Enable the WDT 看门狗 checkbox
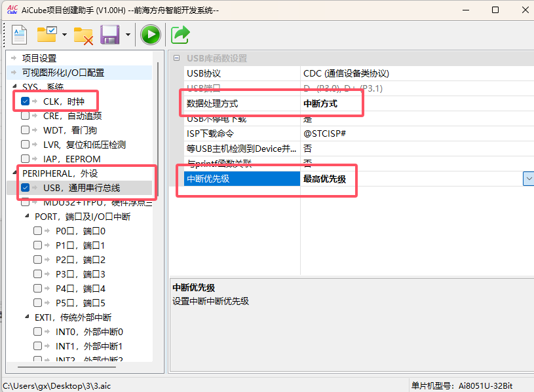 pos(25,130)
